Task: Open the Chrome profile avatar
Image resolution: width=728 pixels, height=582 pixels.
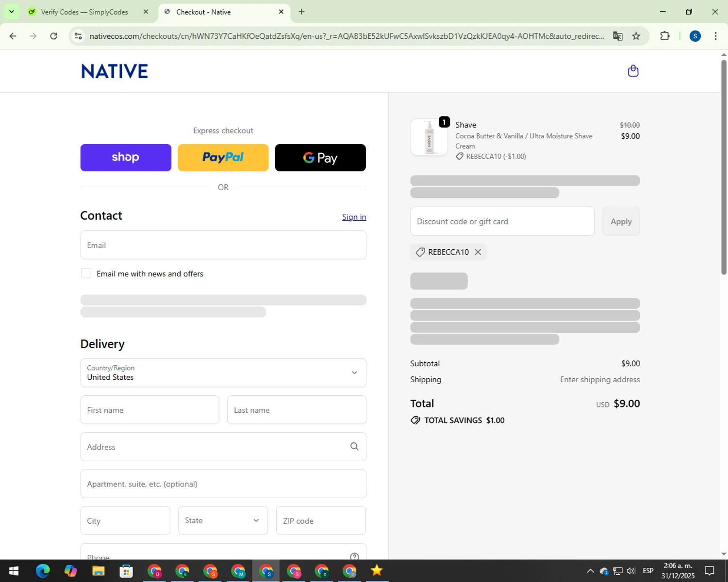Action: (x=695, y=36)
